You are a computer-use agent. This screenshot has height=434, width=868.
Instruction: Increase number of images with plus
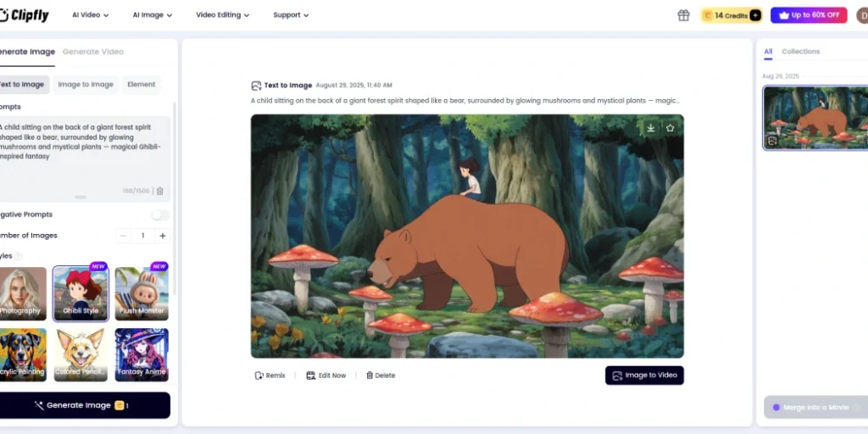(163, 236)
